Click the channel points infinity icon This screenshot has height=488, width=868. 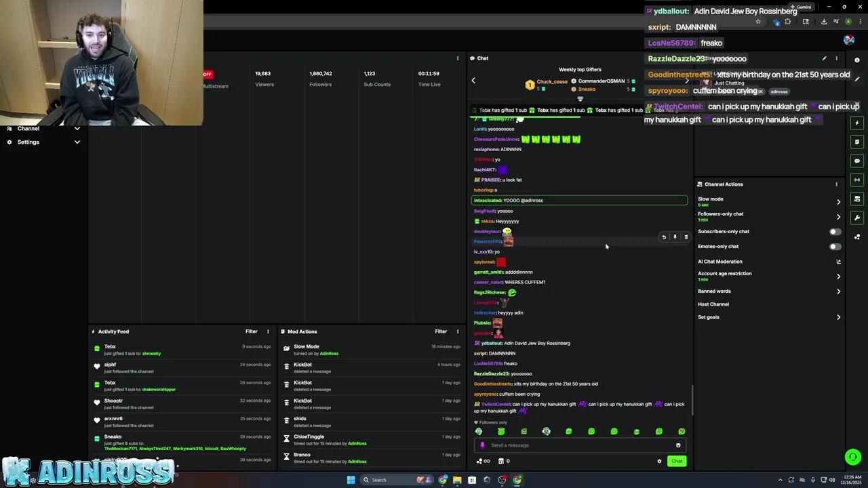click(483, 462)
